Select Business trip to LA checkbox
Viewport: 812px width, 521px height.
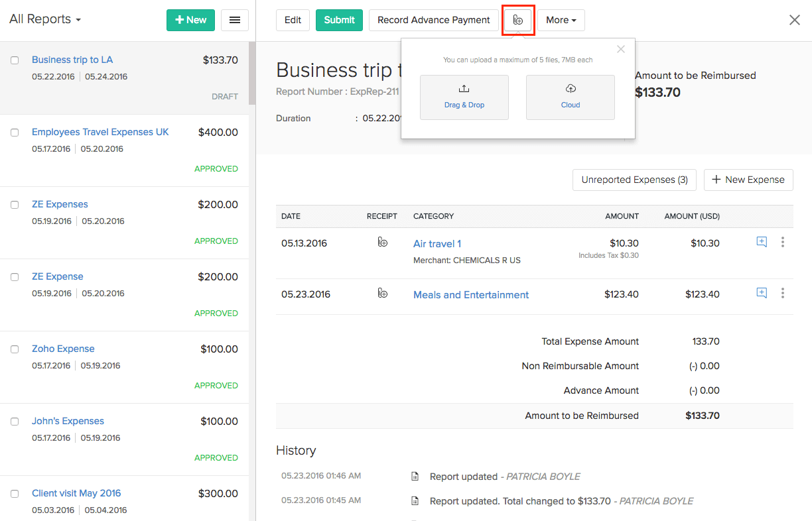[15, 60]
